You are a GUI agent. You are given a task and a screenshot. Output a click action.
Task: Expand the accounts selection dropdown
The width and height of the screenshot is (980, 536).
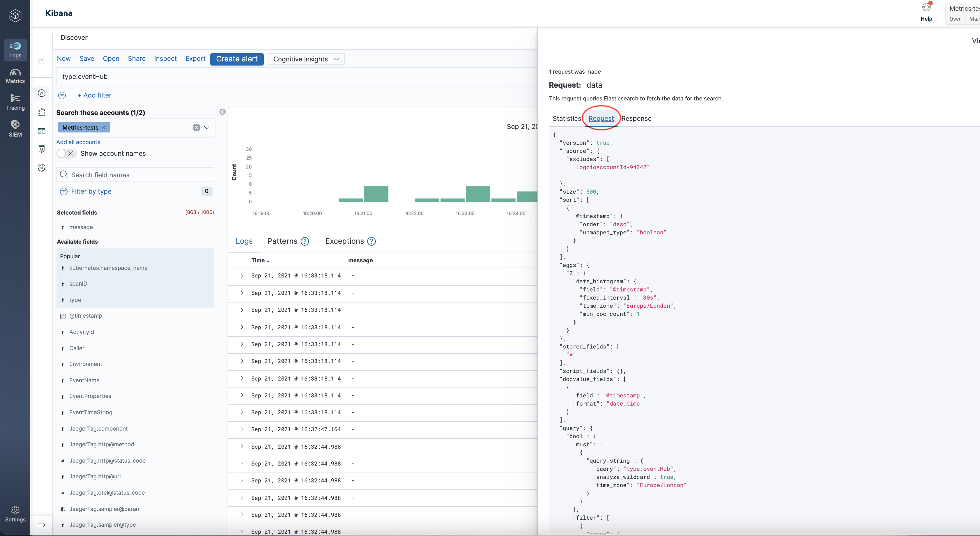click(x=207, y=128)
